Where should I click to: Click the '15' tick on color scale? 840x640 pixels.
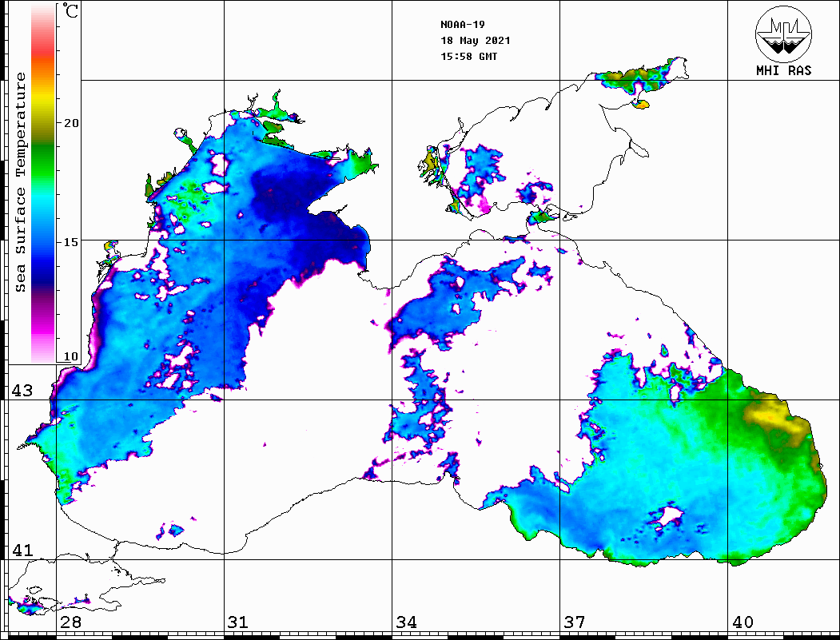[x=70, y=242]
